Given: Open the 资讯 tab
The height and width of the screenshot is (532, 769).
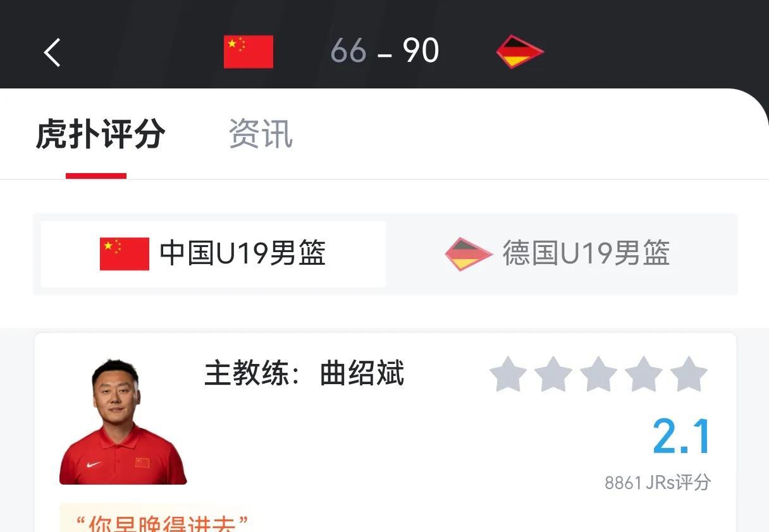Looking at the screenshot, I should coord(261,134).
